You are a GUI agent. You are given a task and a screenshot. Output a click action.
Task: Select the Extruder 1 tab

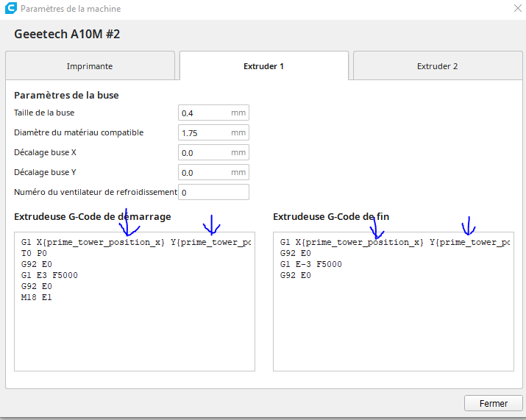263,65
